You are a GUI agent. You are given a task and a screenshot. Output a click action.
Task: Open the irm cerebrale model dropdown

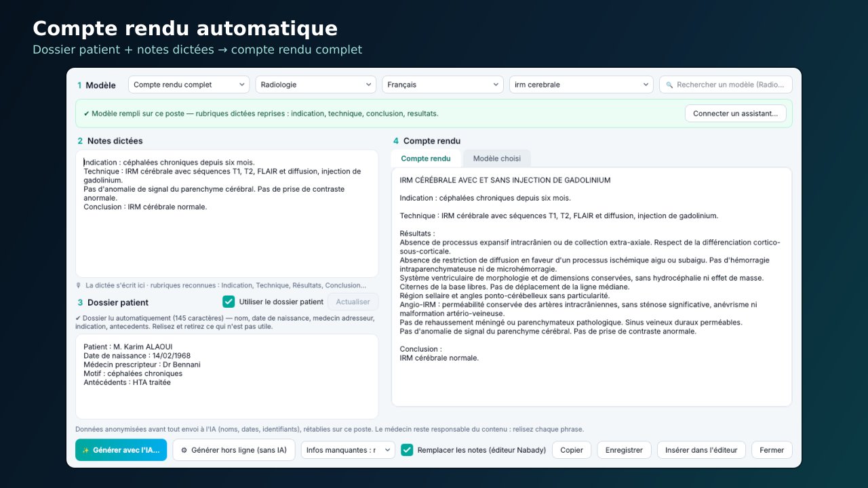click(581, 85)
